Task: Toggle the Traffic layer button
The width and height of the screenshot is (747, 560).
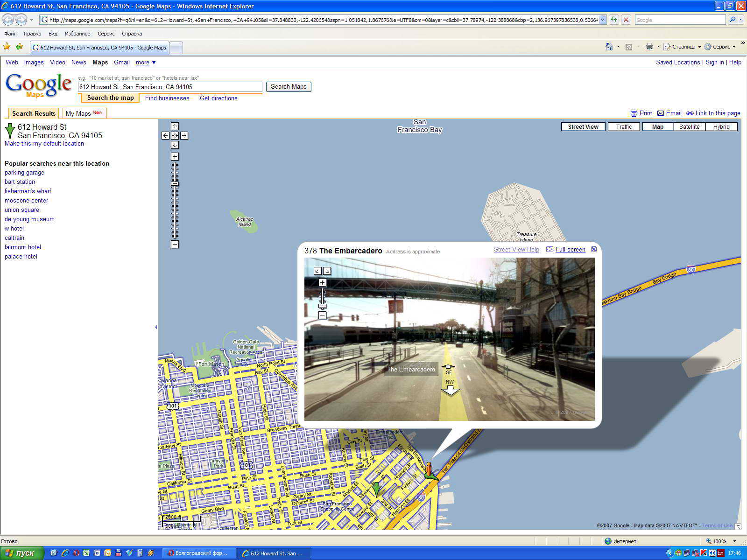Action: click(x=624, y=127)
